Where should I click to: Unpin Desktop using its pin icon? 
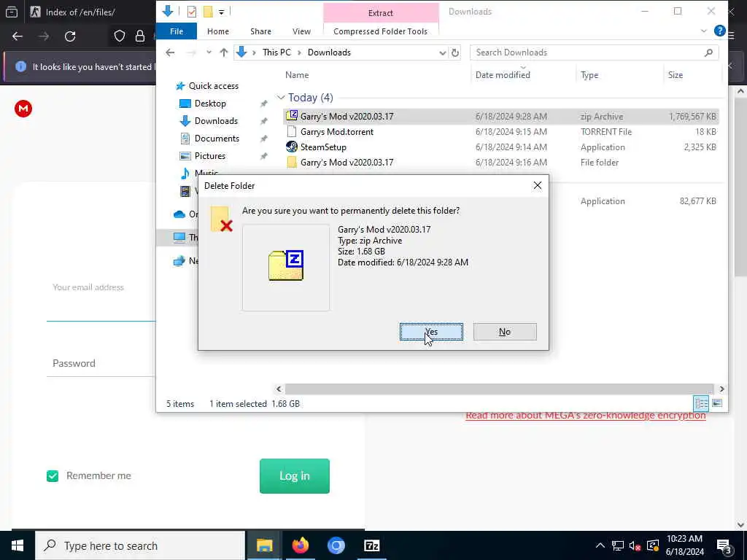pos(263,104)
